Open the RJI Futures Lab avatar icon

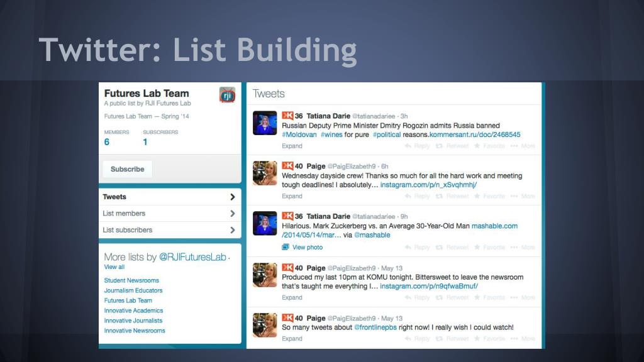pos(227,95)
